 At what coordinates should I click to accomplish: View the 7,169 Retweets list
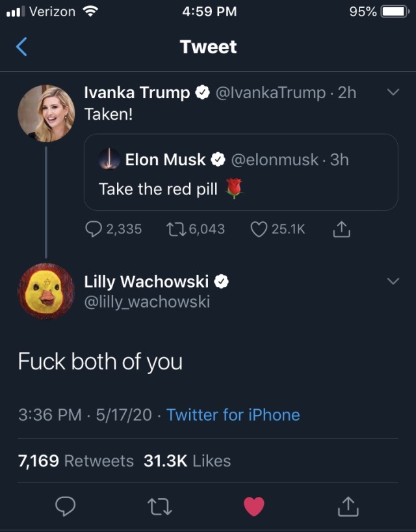(x=75, y=461)
